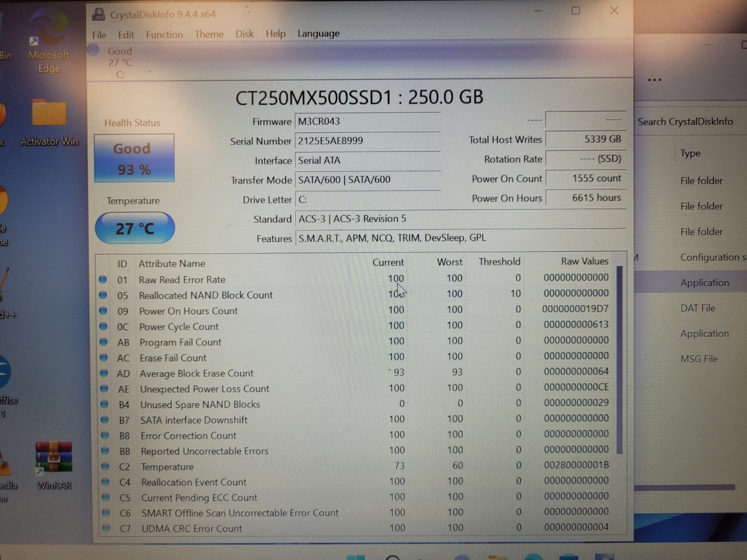This screenshot has height=560, width=747.
Task: Open the WinRAR desktop shortcut
Action: click(x=54, y=465)
